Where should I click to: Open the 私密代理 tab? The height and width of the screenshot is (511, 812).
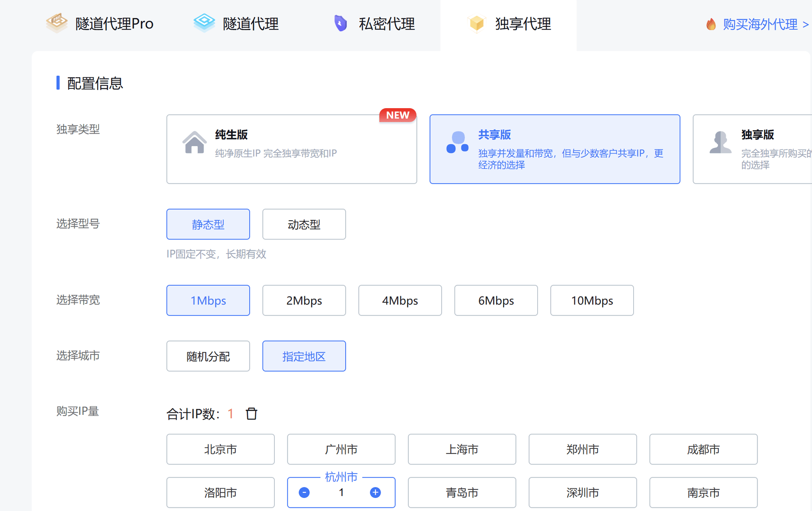[374, 24]
